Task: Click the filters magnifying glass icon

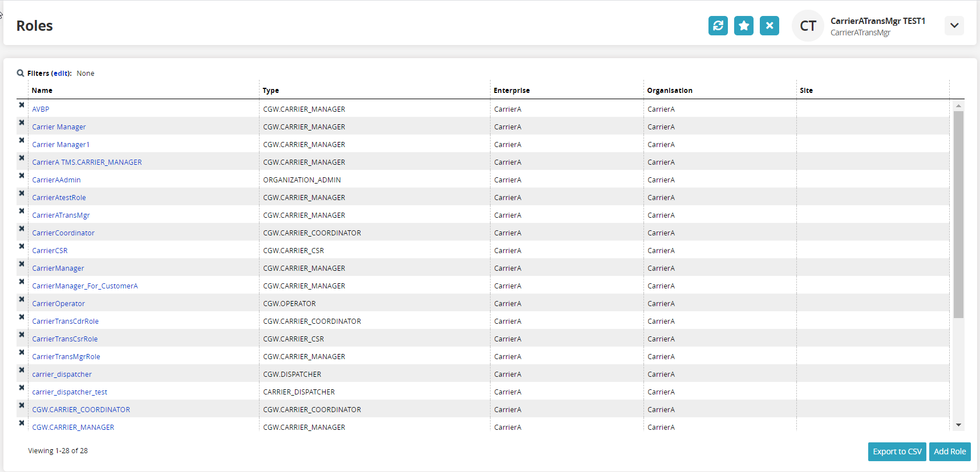Action: [21, 73]
